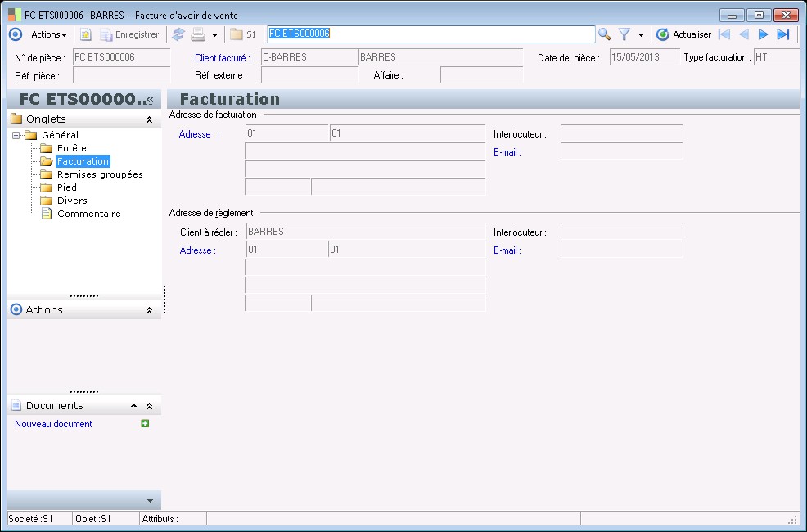Open the Entête tab in tree
This screenshot has height=532, width=807.
coord(71,148)
